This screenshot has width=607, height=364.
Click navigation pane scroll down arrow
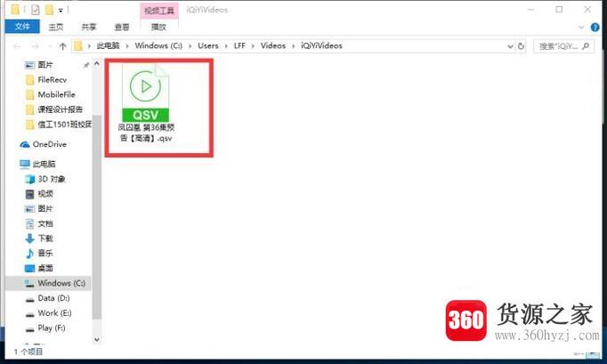pos(97,340)
